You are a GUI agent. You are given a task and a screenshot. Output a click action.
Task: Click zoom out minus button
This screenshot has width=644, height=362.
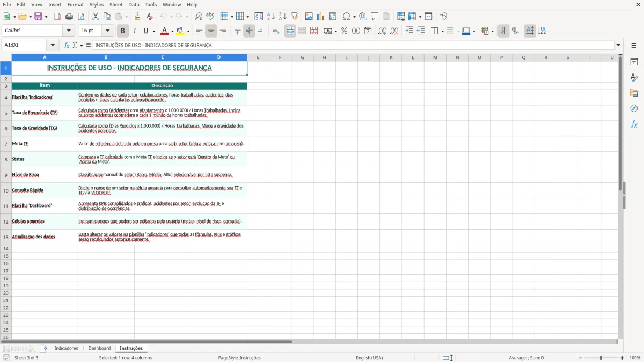(580, 358)
